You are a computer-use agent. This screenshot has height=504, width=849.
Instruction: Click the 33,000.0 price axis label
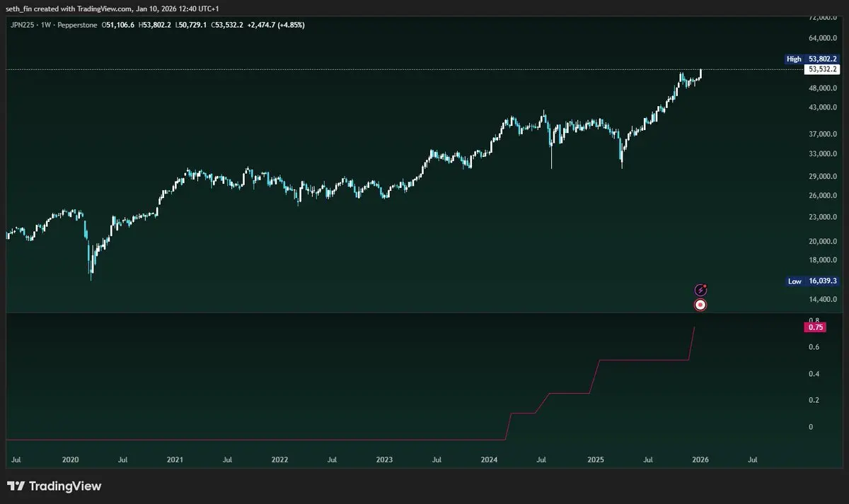tap(823, 154)
